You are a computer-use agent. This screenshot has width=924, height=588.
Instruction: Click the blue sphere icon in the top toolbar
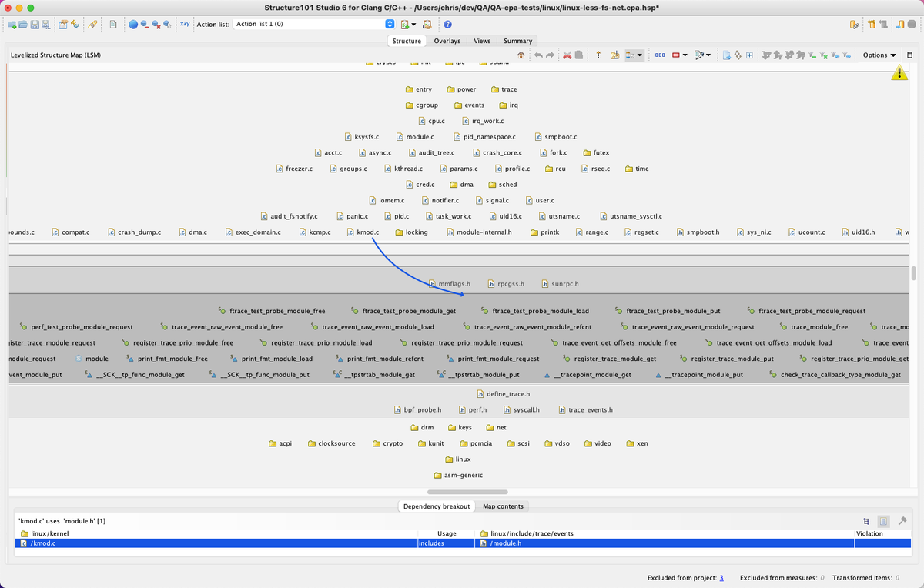point(133,24)
